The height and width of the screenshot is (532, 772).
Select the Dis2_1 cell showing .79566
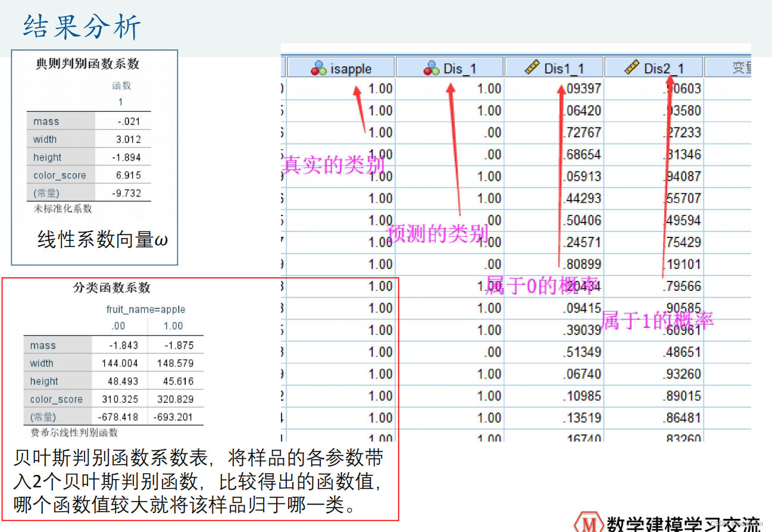tap(654, 286)
